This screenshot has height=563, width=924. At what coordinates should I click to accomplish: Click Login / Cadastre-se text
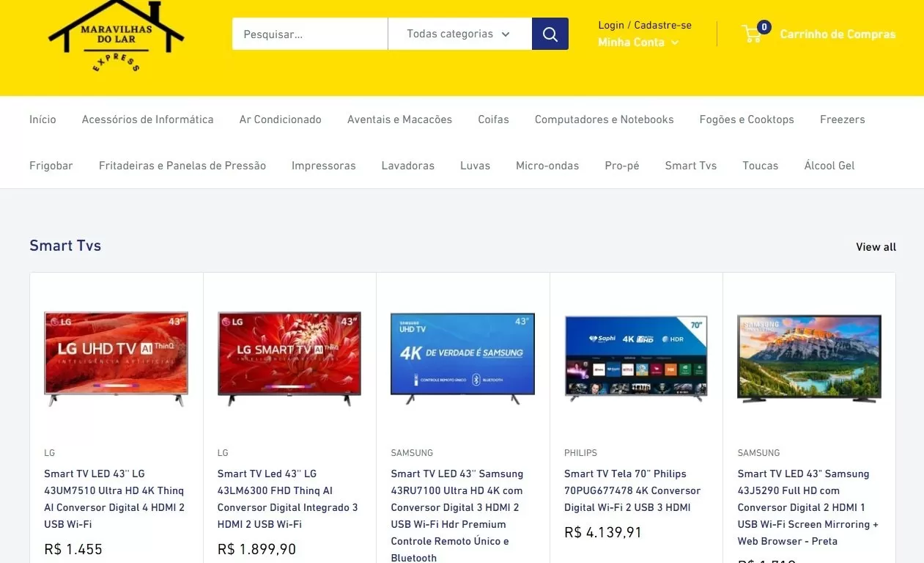[x=645, y=25]
